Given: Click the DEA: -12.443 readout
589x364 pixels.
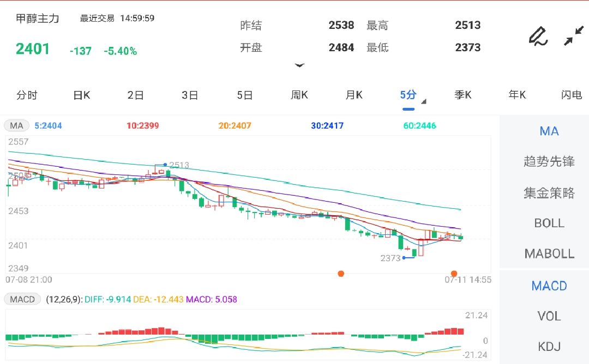Looking at the screenshot, I should [x=158, y=300].
